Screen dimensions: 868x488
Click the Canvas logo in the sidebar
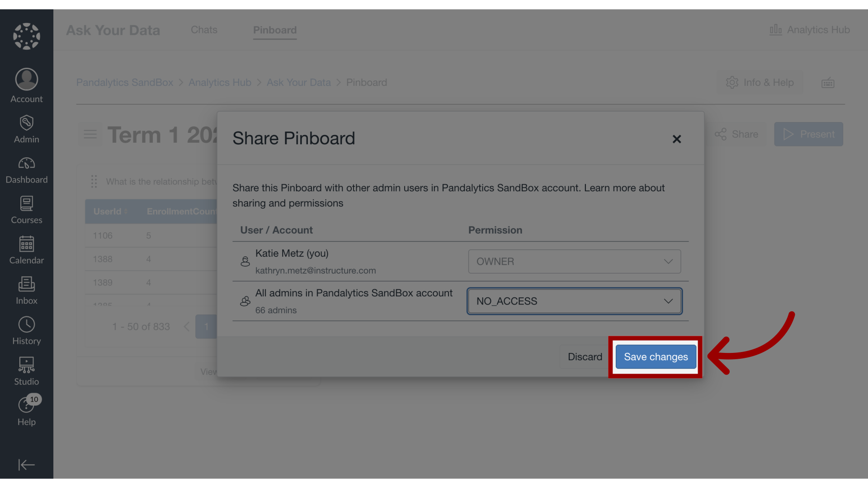pos(27,36)
